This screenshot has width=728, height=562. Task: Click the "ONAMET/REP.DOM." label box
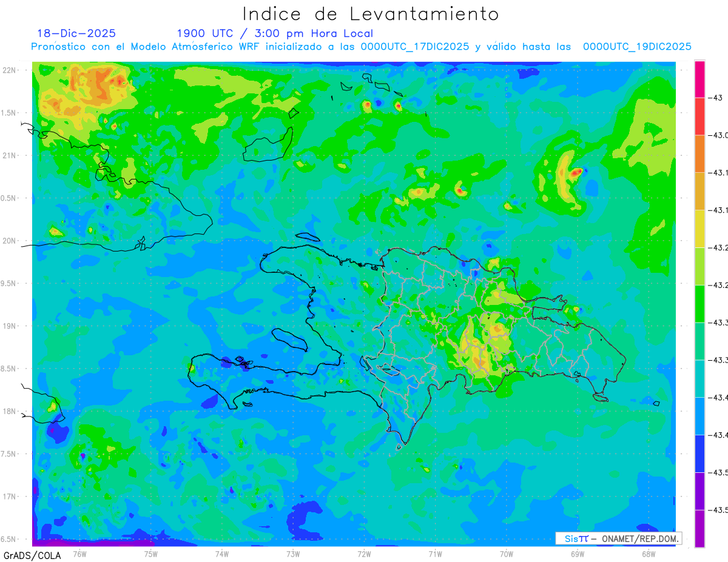point(618,538)
